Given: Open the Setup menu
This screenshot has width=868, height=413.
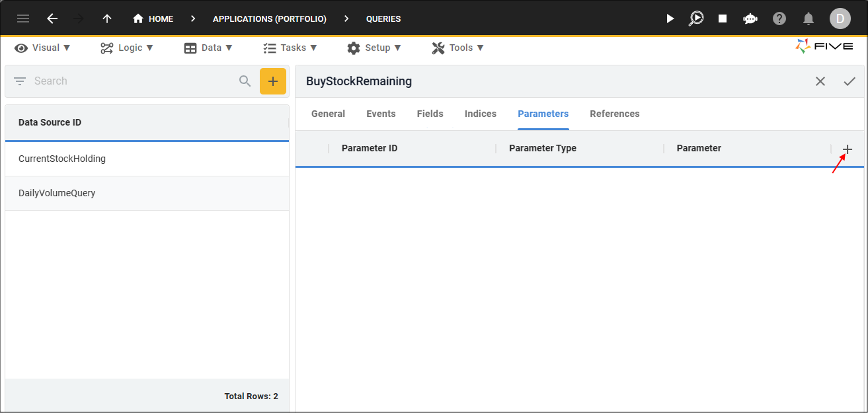Looking at the screenshot, I should click(374, 48).
